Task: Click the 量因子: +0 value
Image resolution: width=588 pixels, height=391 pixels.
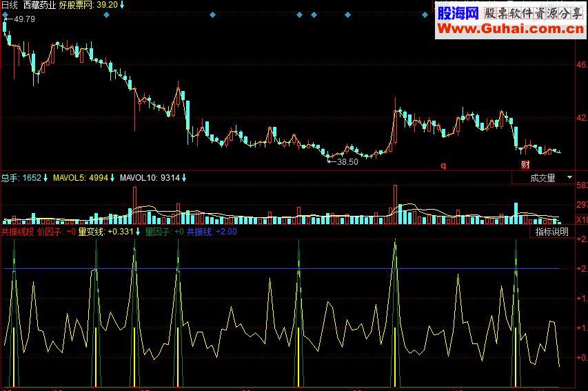Action: (x=164, y=232)
